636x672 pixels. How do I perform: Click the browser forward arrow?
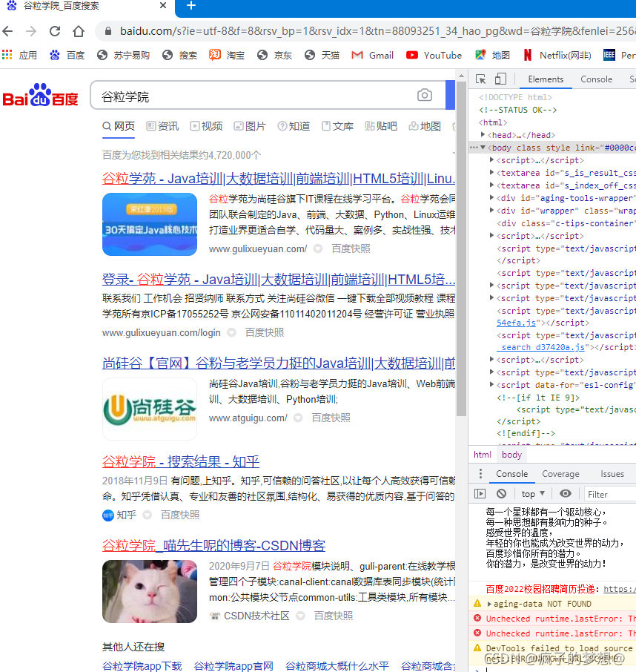click(x=31, y=31)
